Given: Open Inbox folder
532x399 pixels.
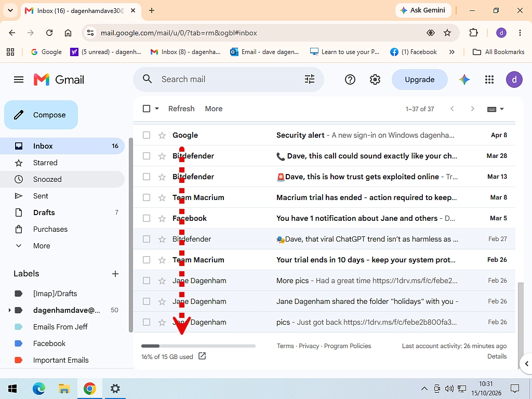Looking at the screenshot, I should tap(62, 146).
